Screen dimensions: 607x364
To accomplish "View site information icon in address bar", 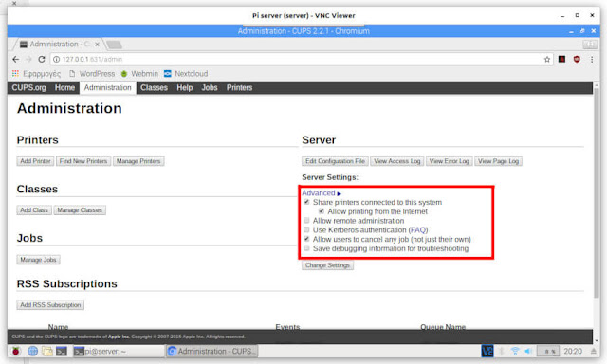I will tap(56, 59).
